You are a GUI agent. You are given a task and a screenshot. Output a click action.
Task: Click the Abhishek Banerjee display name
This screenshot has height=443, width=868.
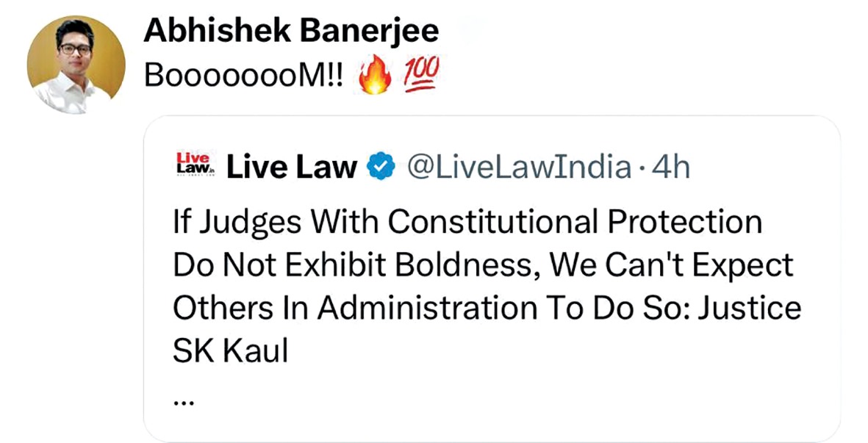point(291,31)
